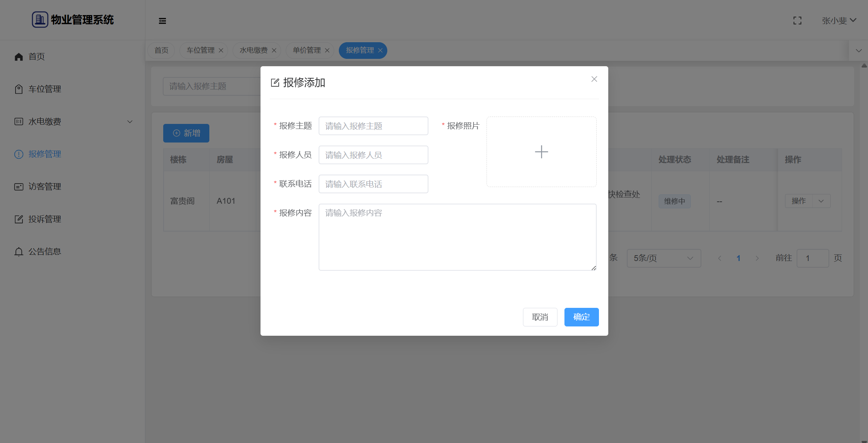Open 投诉管理 from the sidebar
The width and height of the screenshot is (868, 443).
pyautogui.click(x=45, y=219)
